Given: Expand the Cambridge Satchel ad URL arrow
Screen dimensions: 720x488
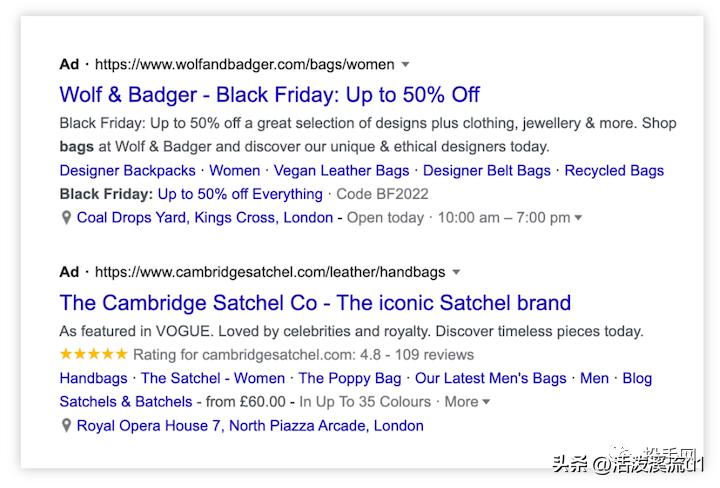Looking at the screenshot, I should coord(456,271).
